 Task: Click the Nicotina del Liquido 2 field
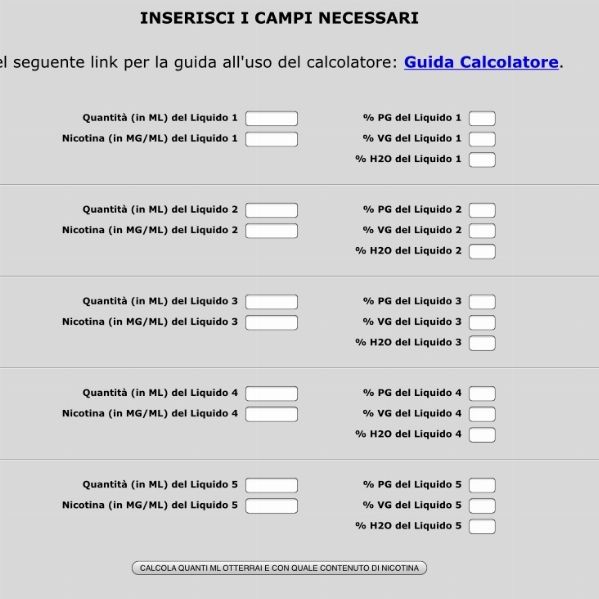(272, 231)
